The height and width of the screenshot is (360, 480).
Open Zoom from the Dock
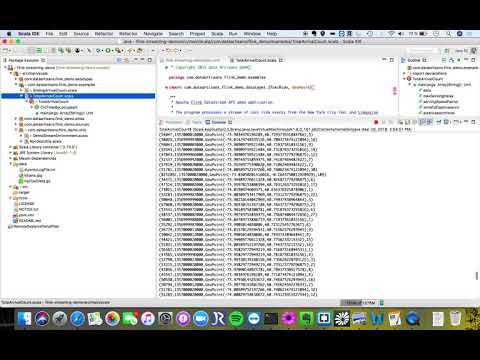[x=201, y=319]
